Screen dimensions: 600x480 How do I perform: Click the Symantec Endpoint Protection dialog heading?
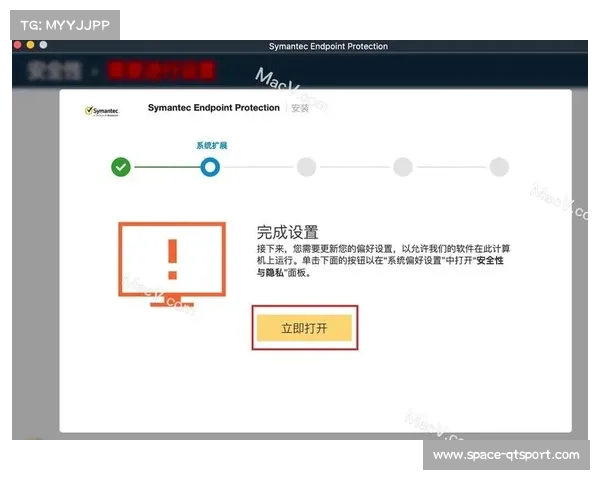tap(213, 107)
